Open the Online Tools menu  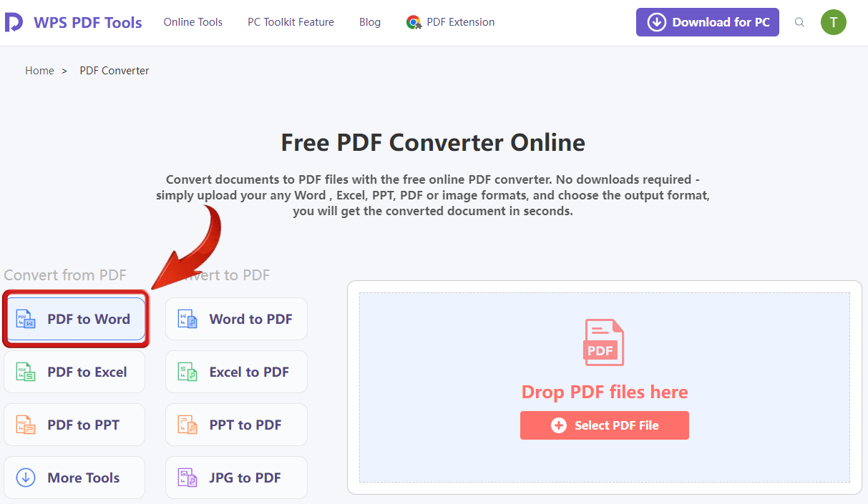(192, 22)
